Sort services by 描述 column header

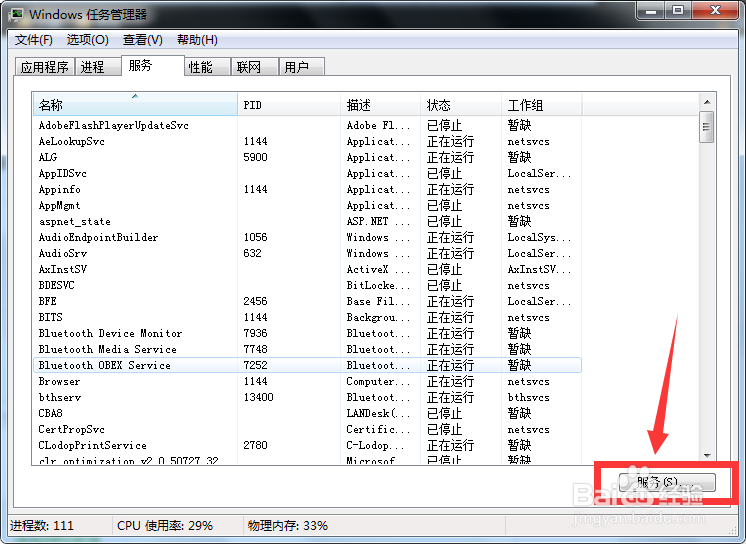(380, 104)
